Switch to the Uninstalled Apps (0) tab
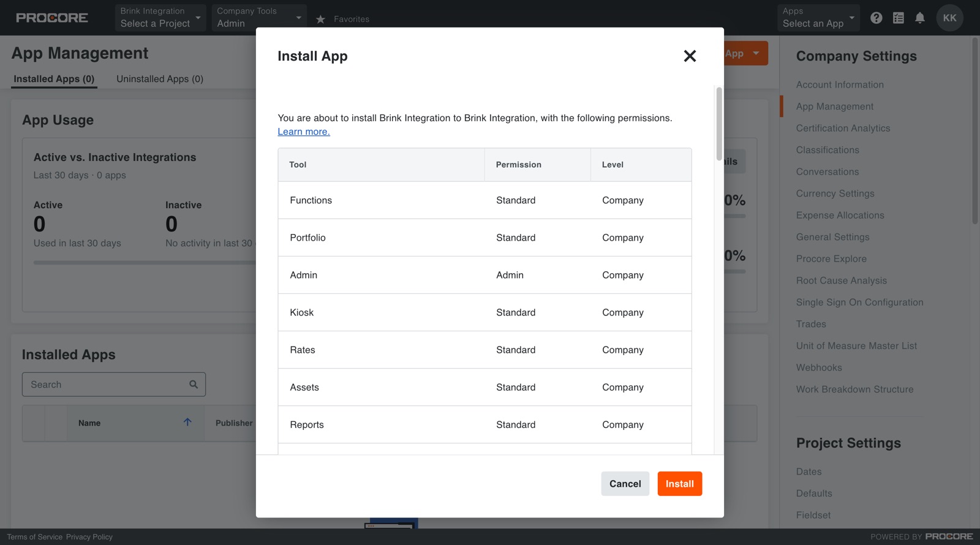This screenshot has height=545, width=980. point(160,79)
